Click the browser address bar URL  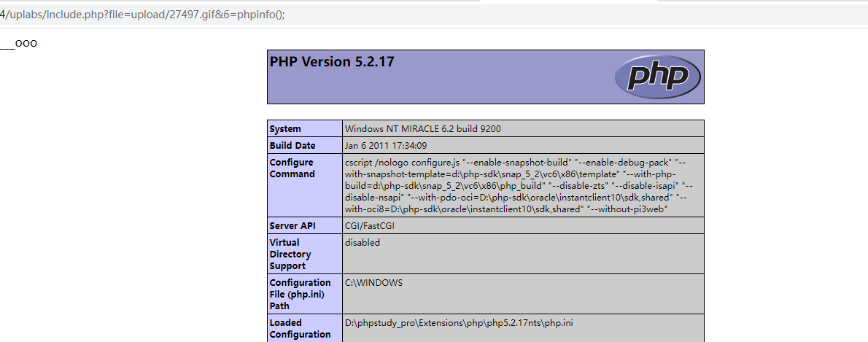[x=143, y=15]
